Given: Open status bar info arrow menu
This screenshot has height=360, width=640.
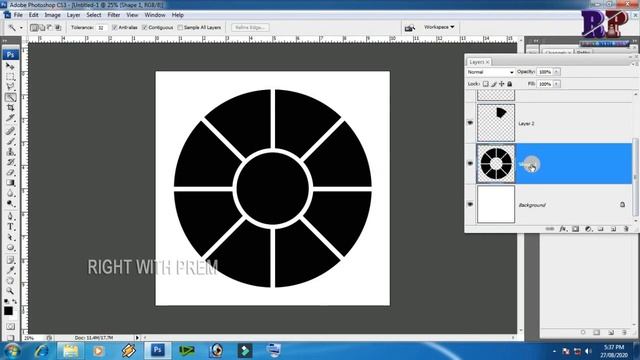Looking at the screenshot, I should click(137, 338).
